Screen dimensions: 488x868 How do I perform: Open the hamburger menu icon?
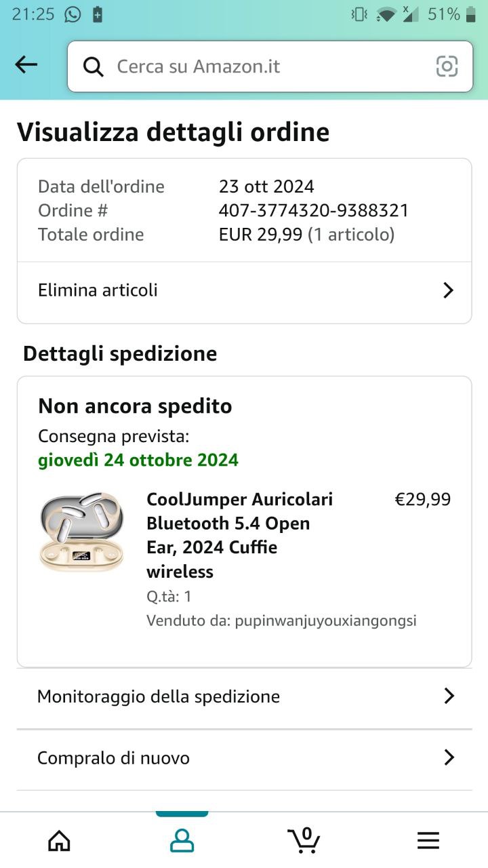tap(428, 841)
